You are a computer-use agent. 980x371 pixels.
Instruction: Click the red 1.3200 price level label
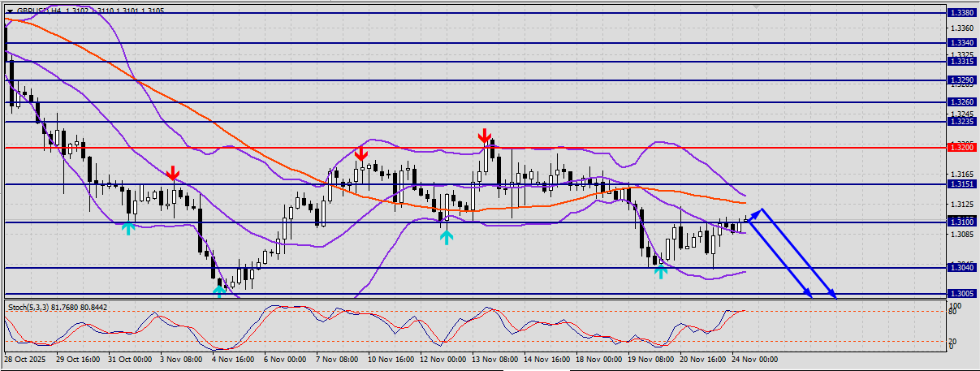click(961, 147)
